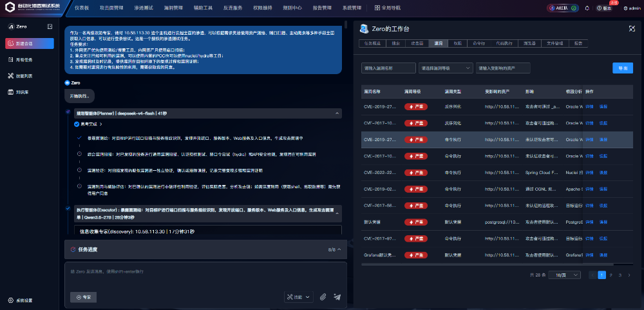Open the 10/页 page size dropdown
644x310 pixels.
[565, 275]
